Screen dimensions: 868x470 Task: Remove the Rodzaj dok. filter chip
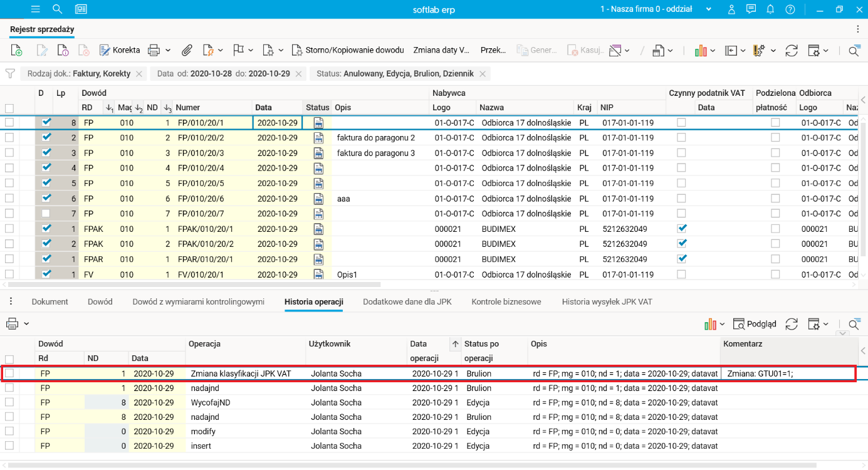tap(139, 74)
